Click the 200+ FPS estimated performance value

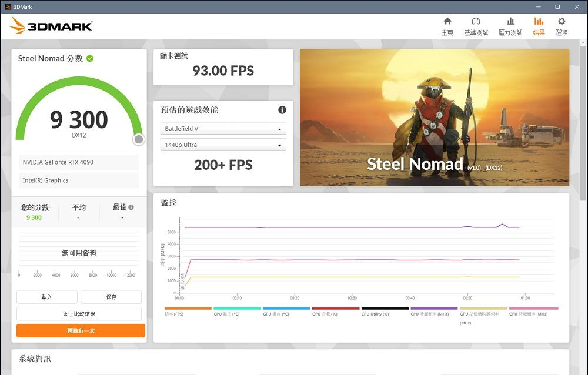[x=223, y=165]
